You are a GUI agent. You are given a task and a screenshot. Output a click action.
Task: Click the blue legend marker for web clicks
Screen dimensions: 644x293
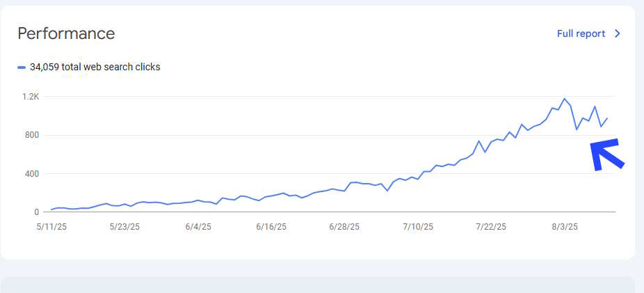coord(22,68)
